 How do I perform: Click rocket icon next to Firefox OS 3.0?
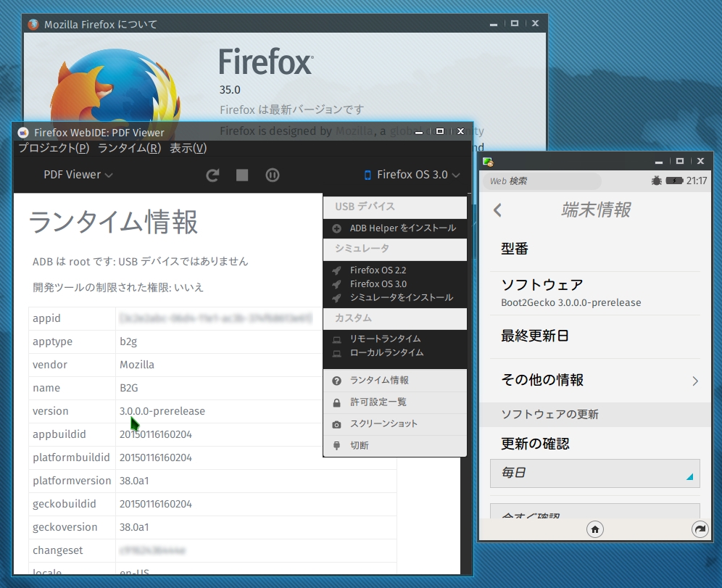[336, 284]
